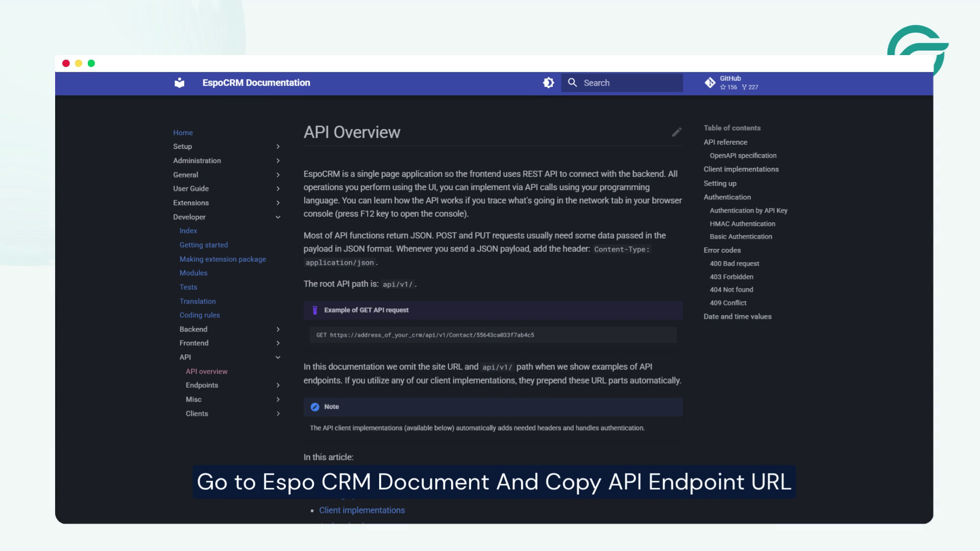Click the search magnifier icon
The image size is (980, 551).
(572, 83)
